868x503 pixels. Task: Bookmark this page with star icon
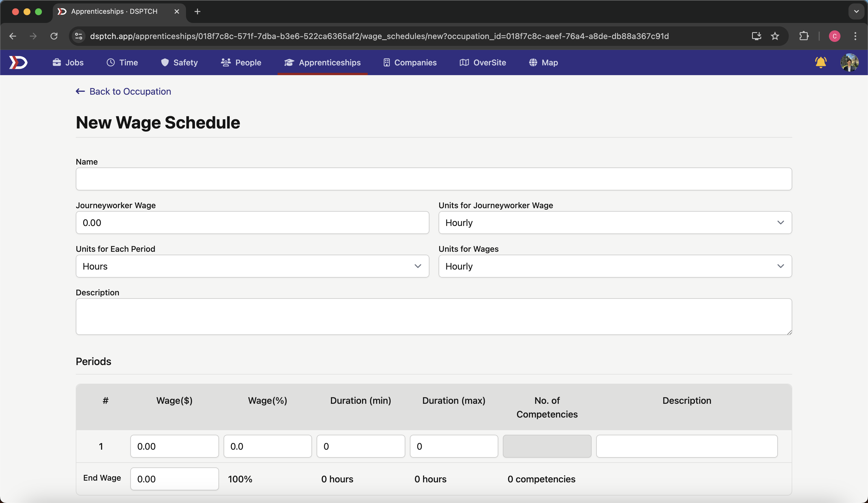pos(775,36)
